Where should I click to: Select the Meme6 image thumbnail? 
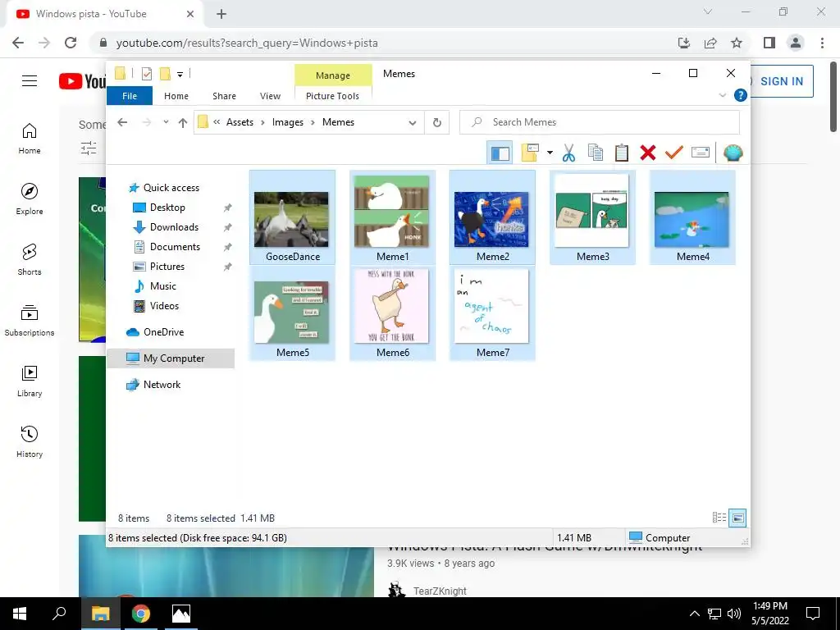click(x=392, y=313)
